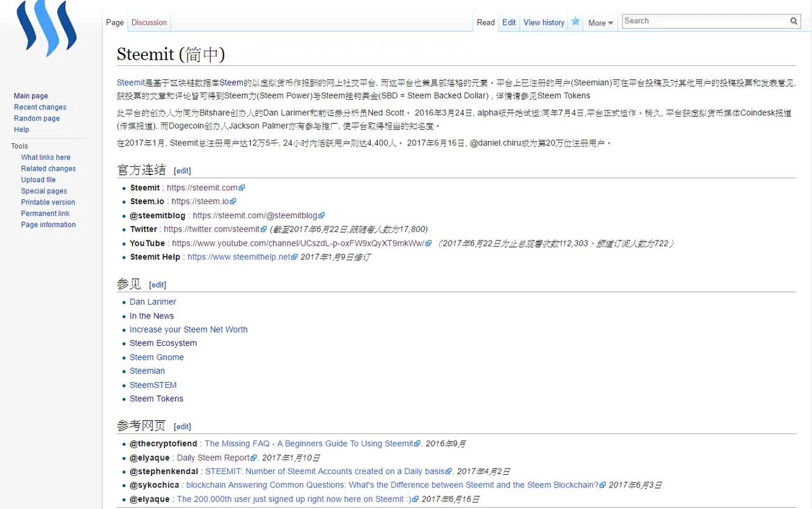Open https://steem.io external link

pos(204,201)
